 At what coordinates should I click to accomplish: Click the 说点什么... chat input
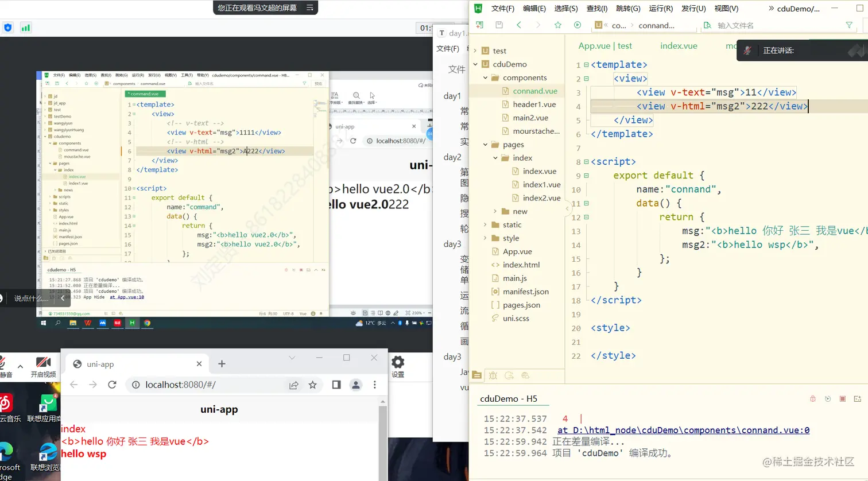(31, 298)
